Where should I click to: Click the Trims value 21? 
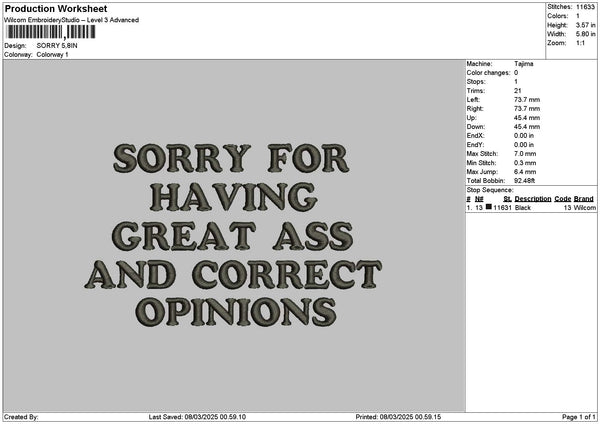(x=518, y=91)
